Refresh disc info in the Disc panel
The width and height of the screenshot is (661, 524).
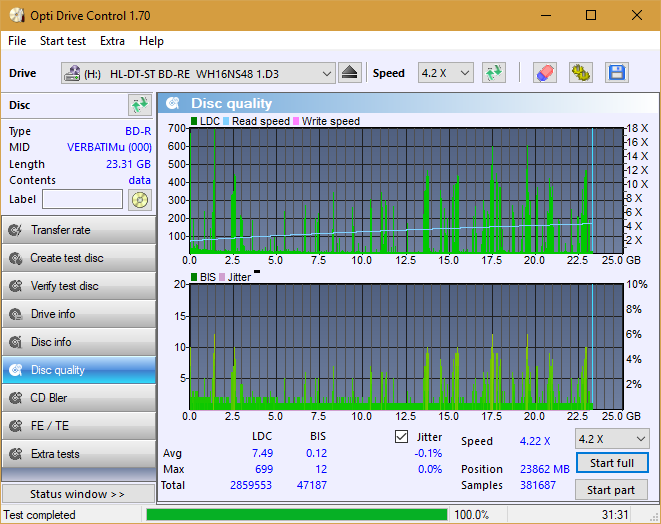[x=140, y=105]
